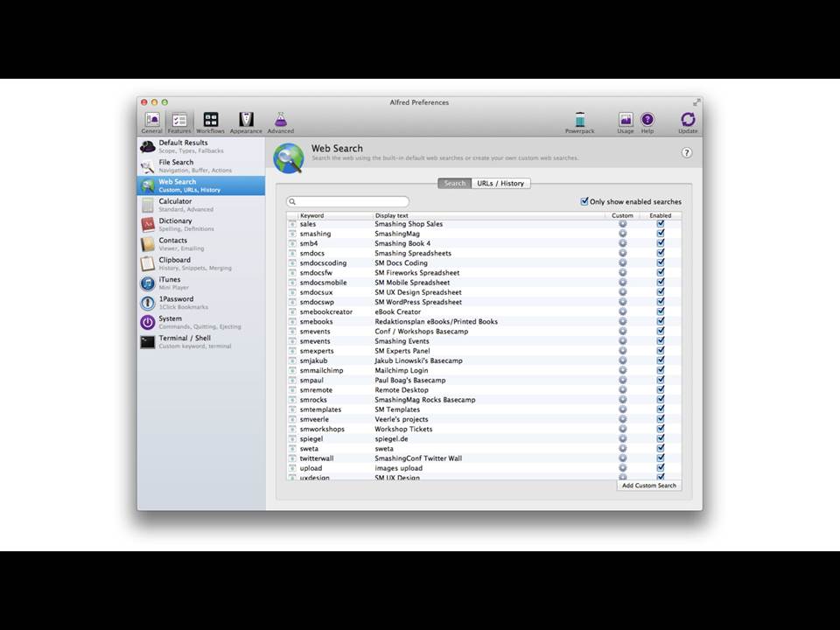
Task: Click 'Conf / Workshops Basecamp' display text
Action: point(421,331)
